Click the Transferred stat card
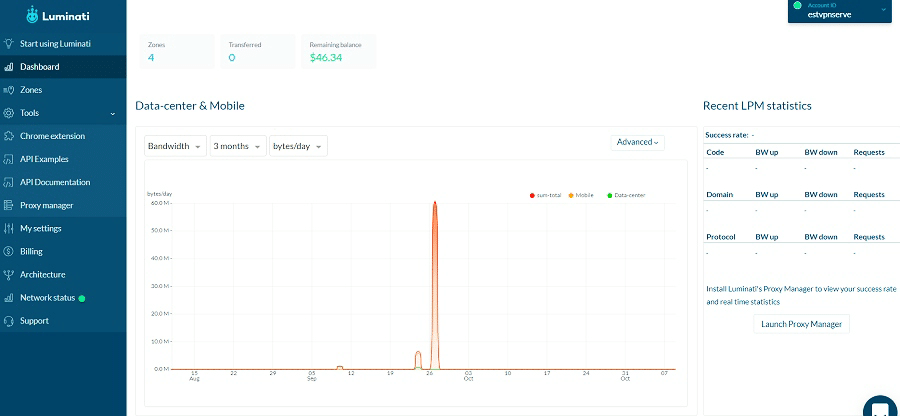This screenshot has width=900, height=416. click(258, 51)
